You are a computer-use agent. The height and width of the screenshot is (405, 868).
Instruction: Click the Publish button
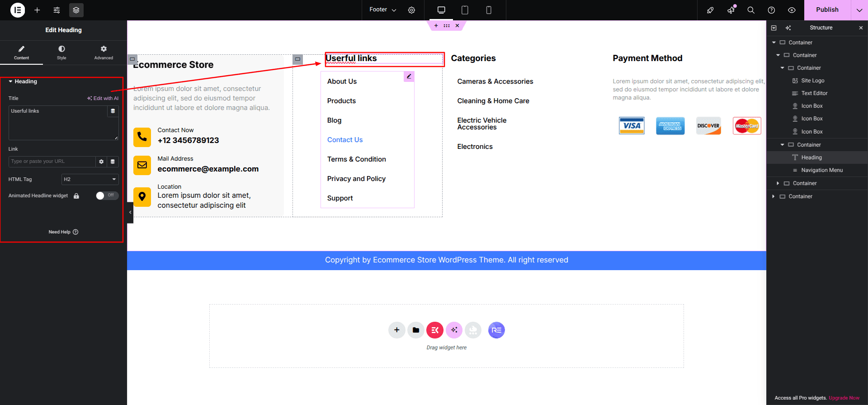tap(827, 10)
